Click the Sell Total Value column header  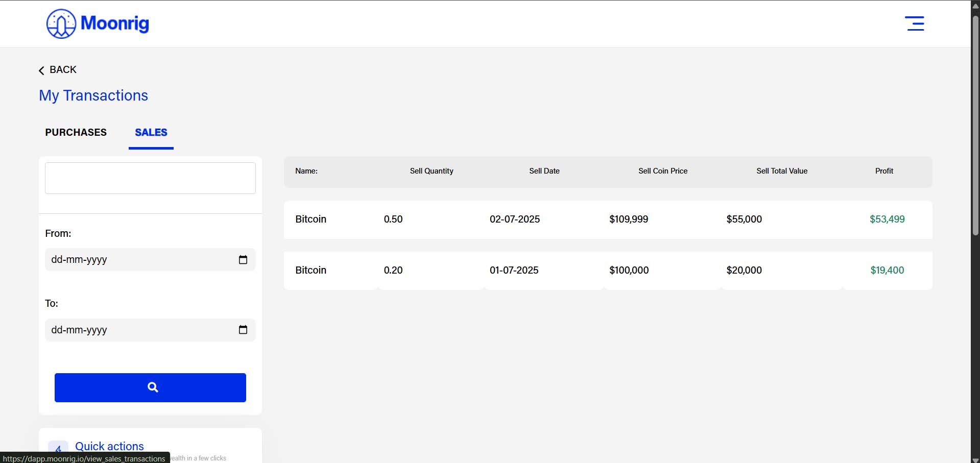pos(782,171)
